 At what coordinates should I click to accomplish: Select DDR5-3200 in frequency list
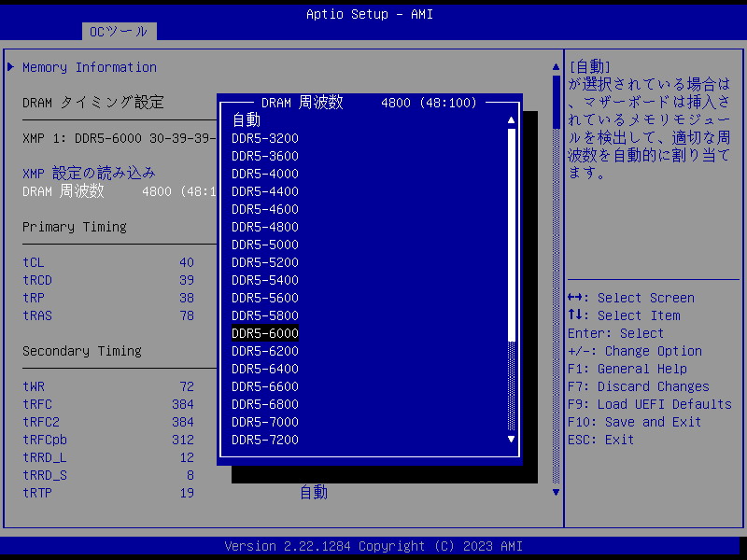tap(265, 138)
